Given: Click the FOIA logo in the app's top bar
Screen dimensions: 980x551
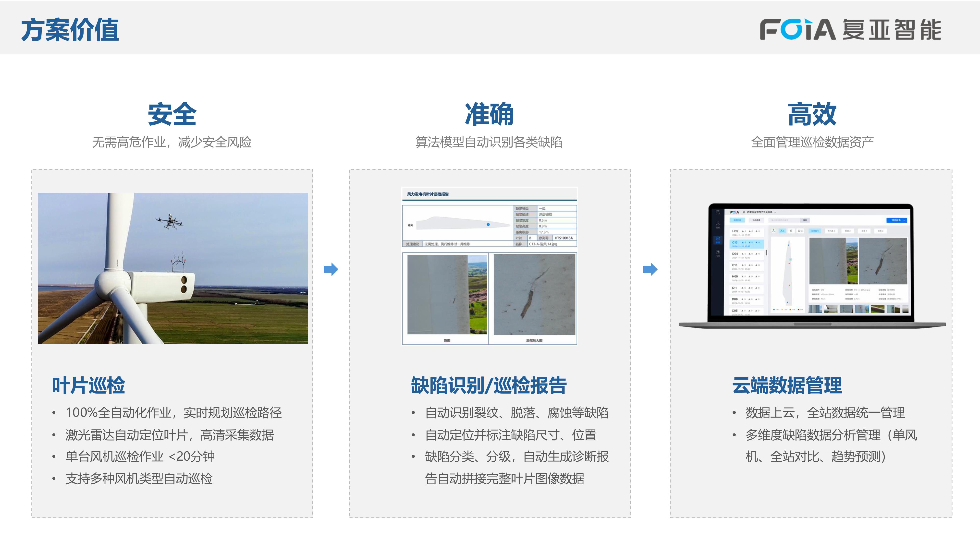Looking at the screenshot, I should (x=735, y=212).
